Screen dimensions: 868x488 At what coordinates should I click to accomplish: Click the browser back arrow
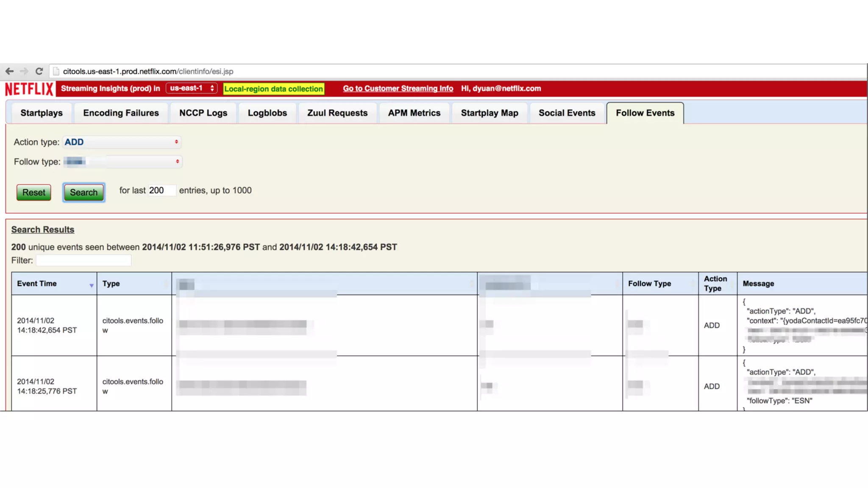9,71
